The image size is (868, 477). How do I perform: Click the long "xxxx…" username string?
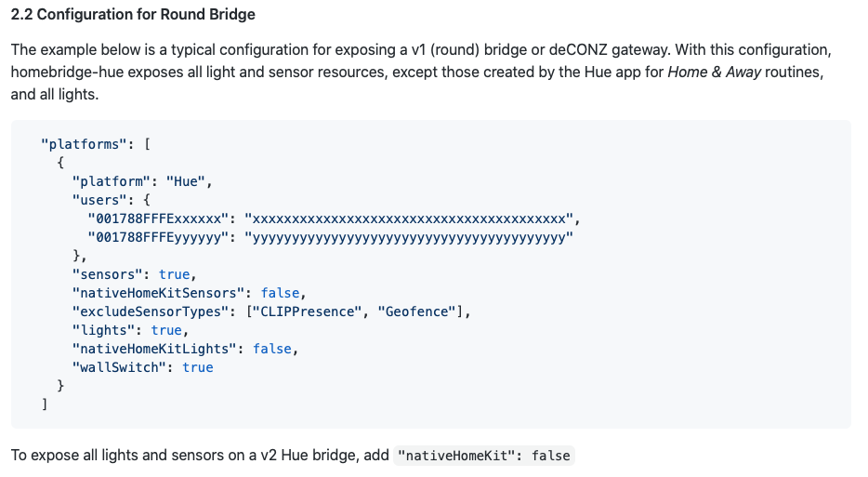pos(409,219)
